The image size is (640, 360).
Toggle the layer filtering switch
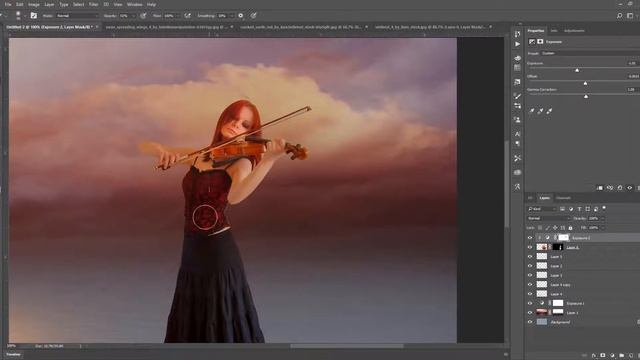[604, 208]
